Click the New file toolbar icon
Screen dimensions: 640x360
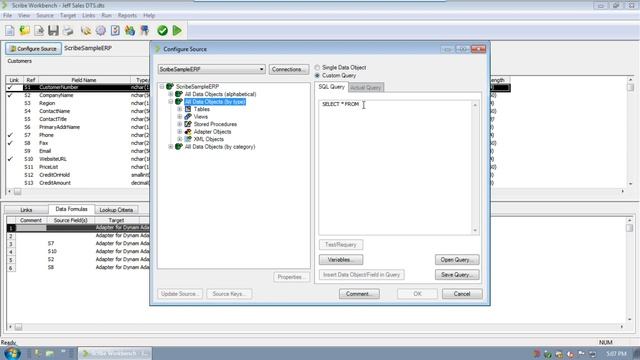pyautogui.click(x=10, y=31)
